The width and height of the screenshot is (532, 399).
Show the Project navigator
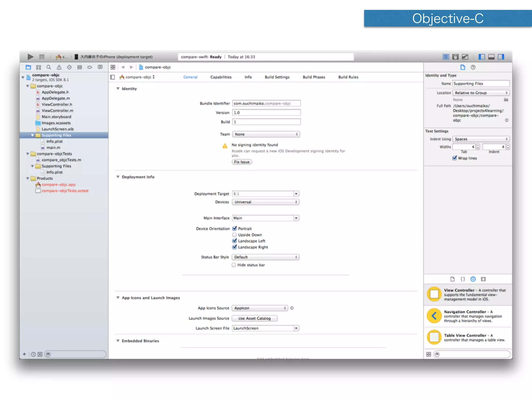click(x=28, y=67)
